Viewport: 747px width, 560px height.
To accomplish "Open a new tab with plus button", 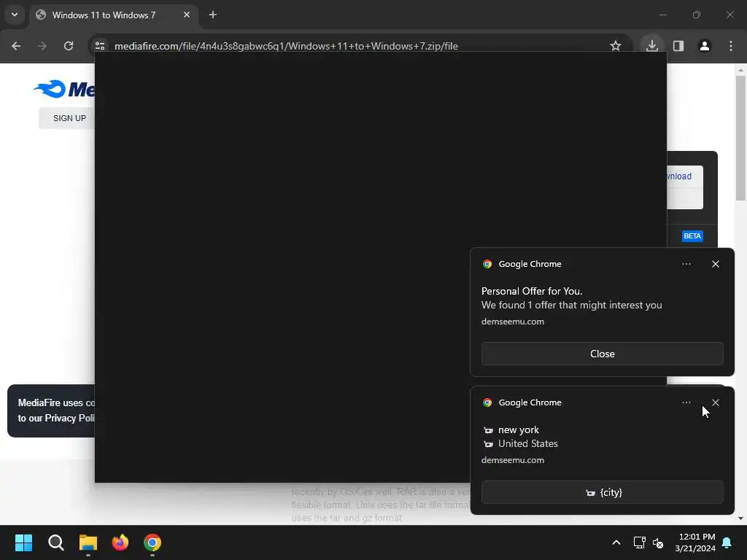I will [213, 15].
